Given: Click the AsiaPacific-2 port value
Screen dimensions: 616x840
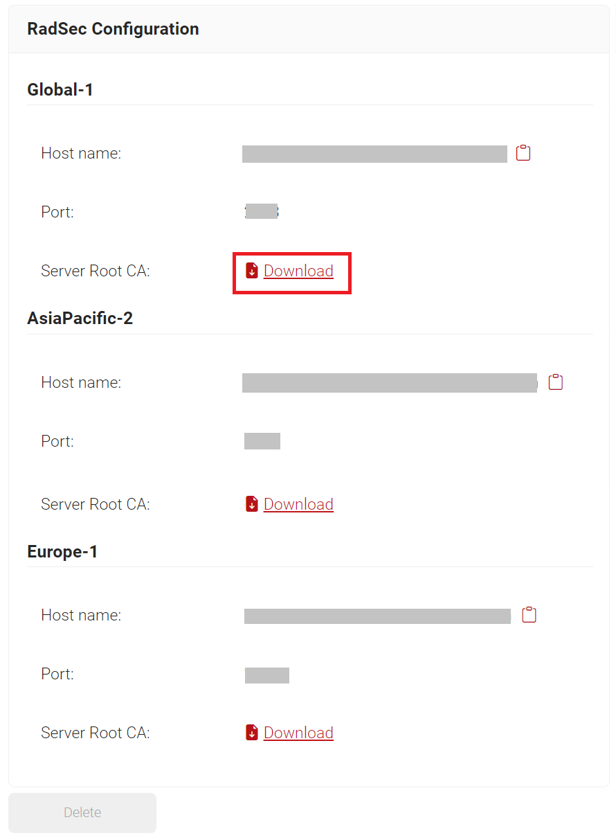Looking at the screenshot, I should (262, 441).
